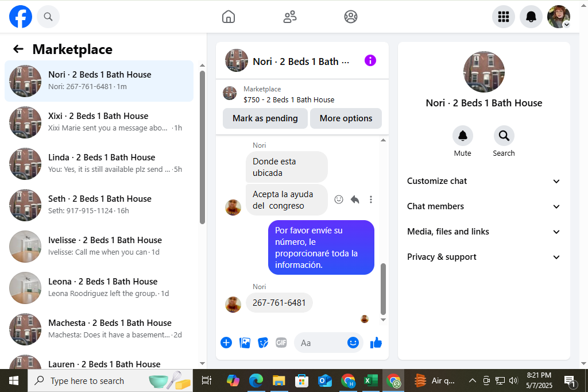The width and height of the screenshot is (588, 392).
Task: Choose a GIF icon in composer
Action: tap(281, 343)
